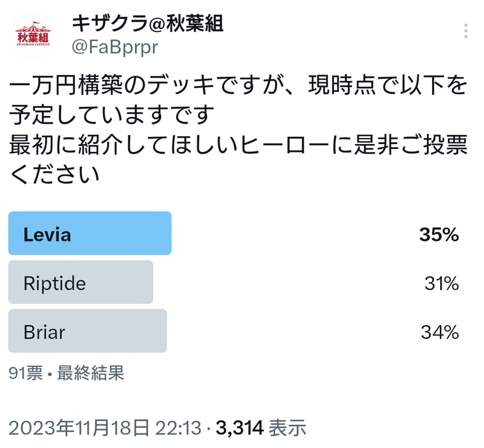This screenshot has height=448, width=484.
Task: Click the 34% result for Briar
Action: click(440, 332)
